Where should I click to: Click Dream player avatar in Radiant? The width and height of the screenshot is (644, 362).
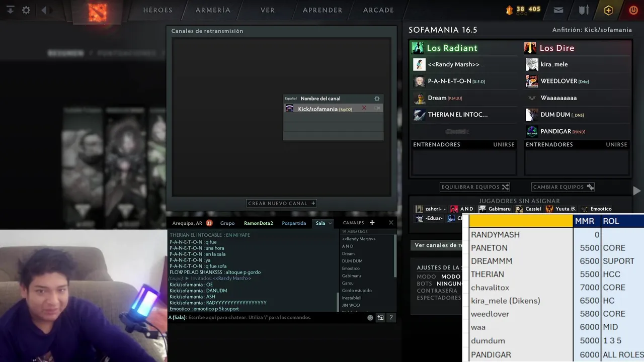[419, 98]
